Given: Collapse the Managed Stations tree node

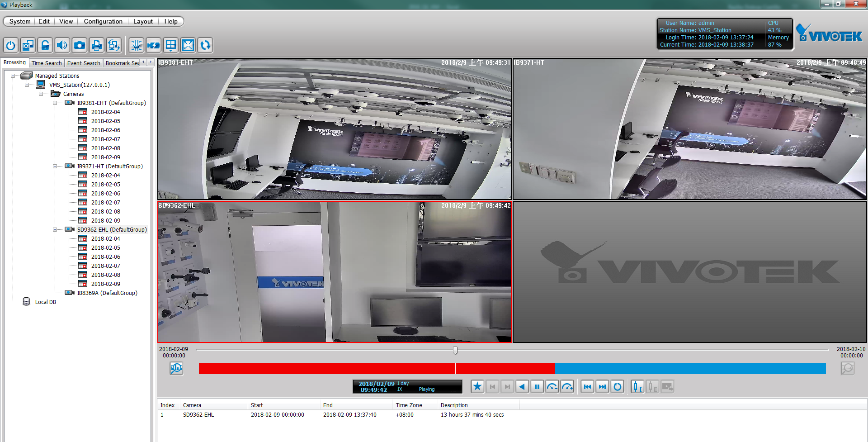Looking at the screenshot, I should coord(13,76).
